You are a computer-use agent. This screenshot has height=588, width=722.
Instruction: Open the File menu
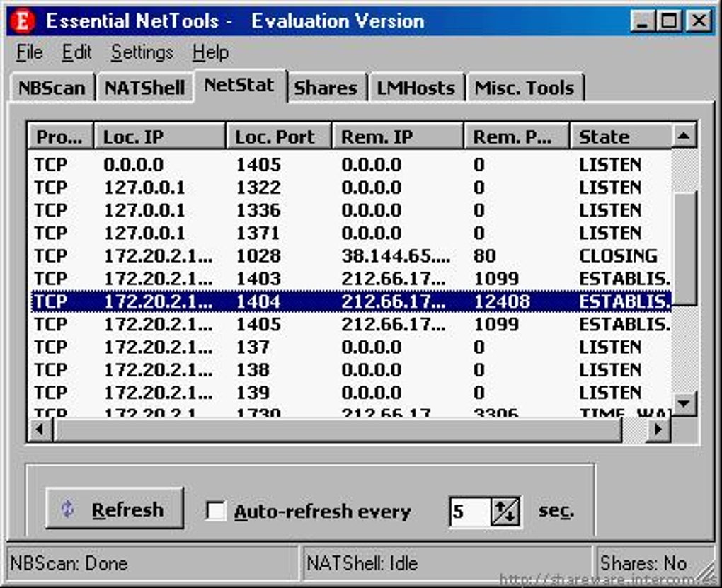pyautogui.click(x=30, y=52)
